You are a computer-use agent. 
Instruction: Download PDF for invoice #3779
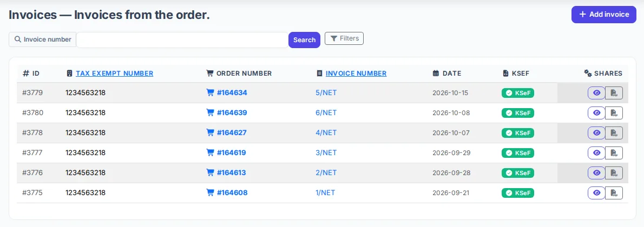[x=614, y=93]
